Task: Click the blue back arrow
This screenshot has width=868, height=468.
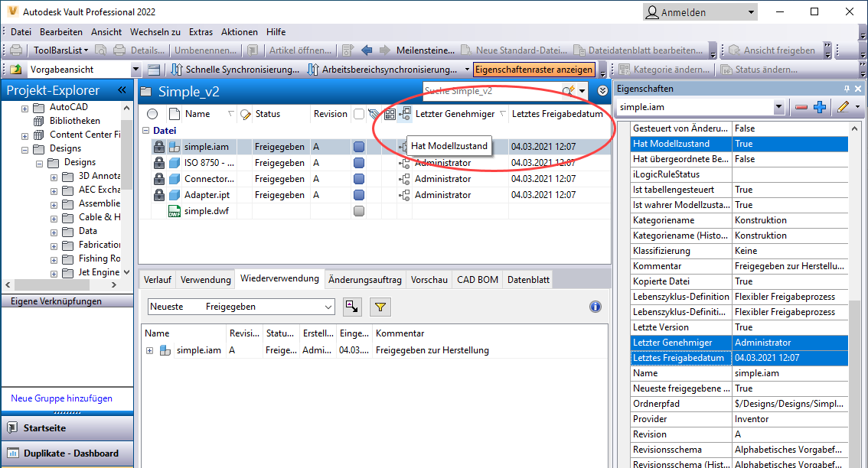Action: point(367,50)
